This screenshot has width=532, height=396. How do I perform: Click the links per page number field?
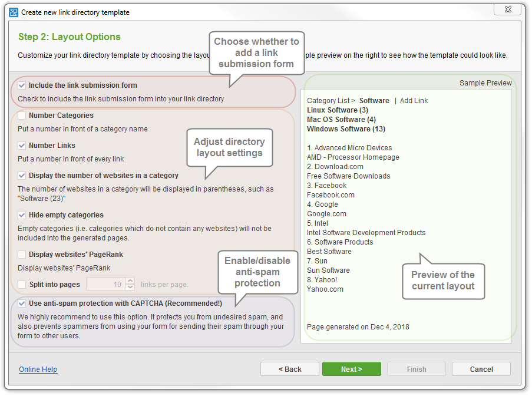[x=105, y=285]
